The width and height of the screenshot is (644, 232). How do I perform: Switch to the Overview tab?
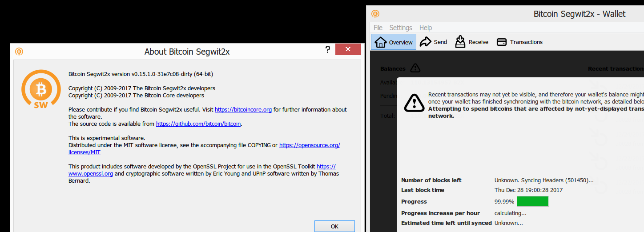[x=394, y=42]
